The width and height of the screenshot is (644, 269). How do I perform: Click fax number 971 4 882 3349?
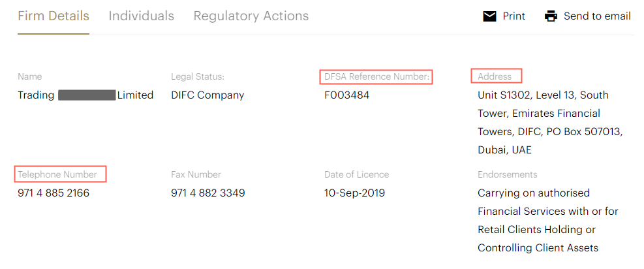coord(208,193)
